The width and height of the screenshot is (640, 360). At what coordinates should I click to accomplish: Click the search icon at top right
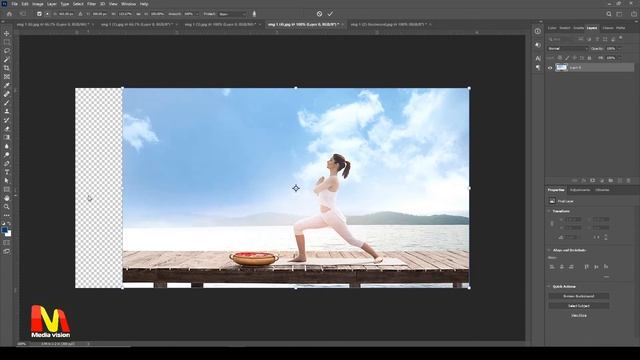609,14
